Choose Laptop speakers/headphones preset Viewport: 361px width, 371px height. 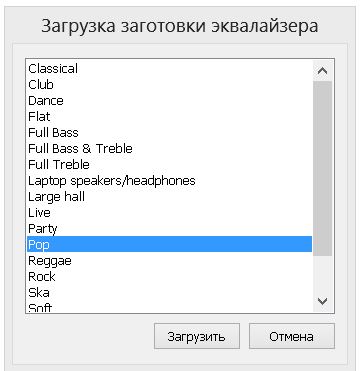tap(169, 181)
